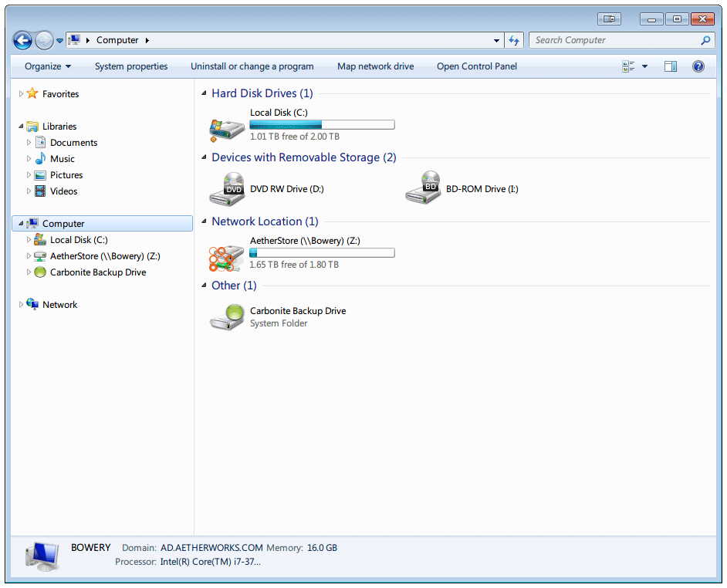Click sidebar Carbonite green ball icon
Screen dimensions: 727x588
pos(40,272)
